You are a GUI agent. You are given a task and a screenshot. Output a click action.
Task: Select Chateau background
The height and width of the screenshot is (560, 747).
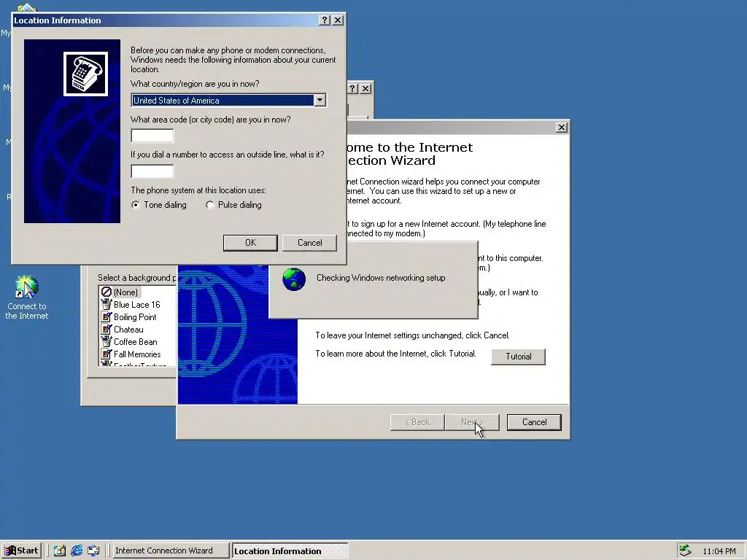click(128, 330)
